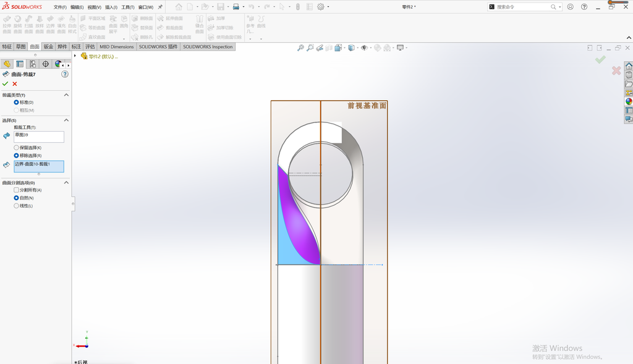Click the 剪裁工具 selection box with 草图39
This screenshot has width=633, height=364.
pyautogui.click(x=39, y=137)
